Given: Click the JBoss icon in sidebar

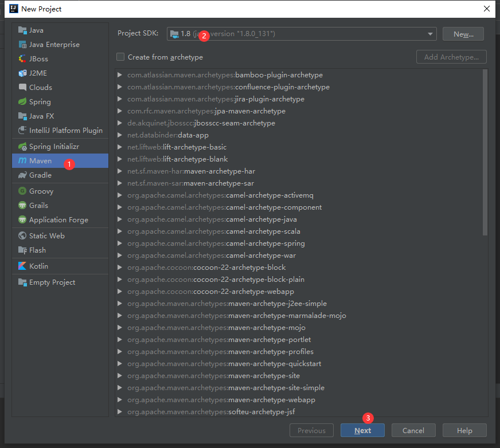Looking at the screenshot, I should tap(22, 59).
